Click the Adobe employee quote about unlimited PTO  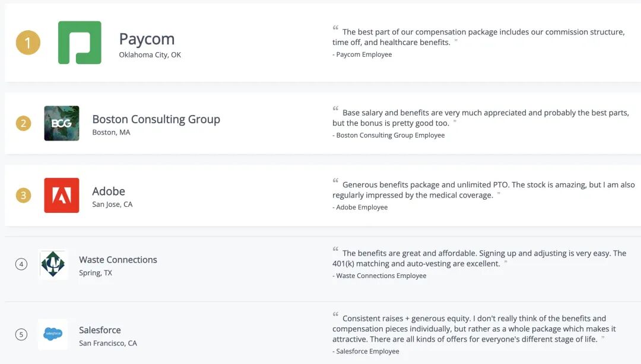(x=483, y=190)
